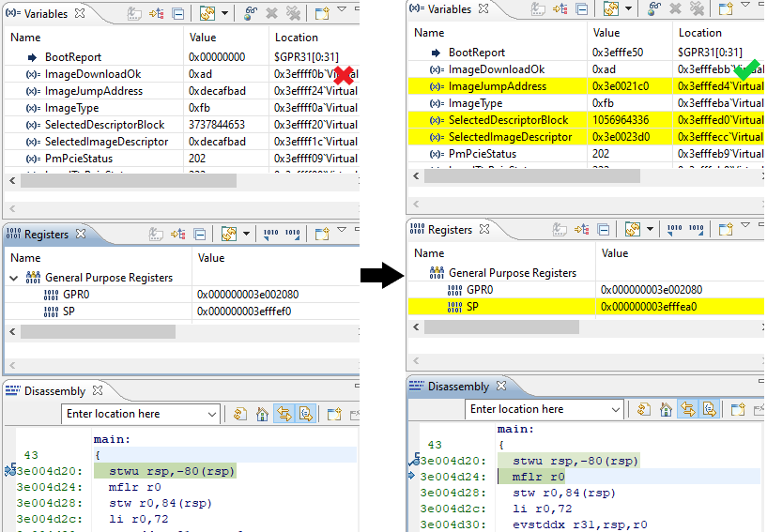This screenshot has height=532, width=767.
Task: Click scroll-left arrow of right Registers scrollbar
Action: [416, 327]
